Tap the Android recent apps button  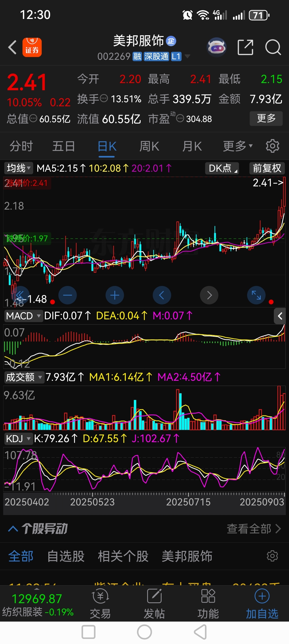(89, 632)
